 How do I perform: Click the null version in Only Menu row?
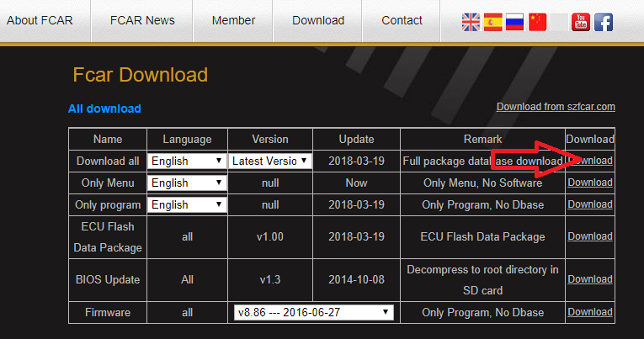click(x=270, y=183)
